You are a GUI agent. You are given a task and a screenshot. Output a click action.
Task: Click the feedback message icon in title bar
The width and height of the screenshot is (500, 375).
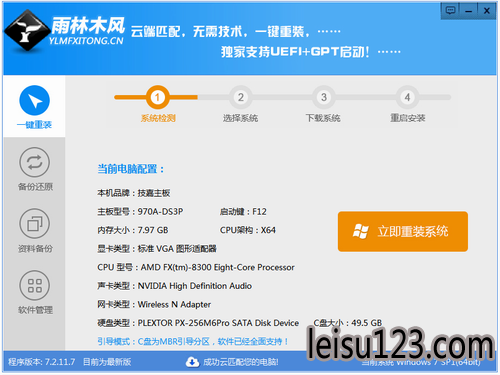pos(450,11)
